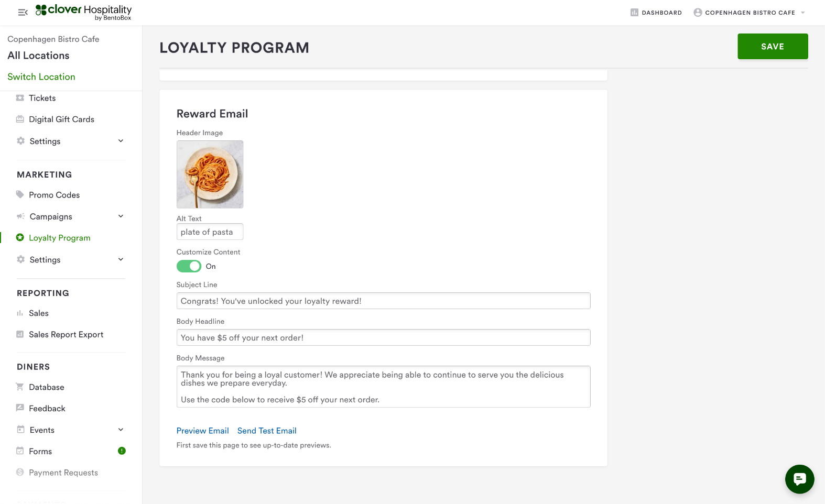Click the Digital Gift Cards icon
This screenshot has width=825, height=504.
(x=20, y=119)
